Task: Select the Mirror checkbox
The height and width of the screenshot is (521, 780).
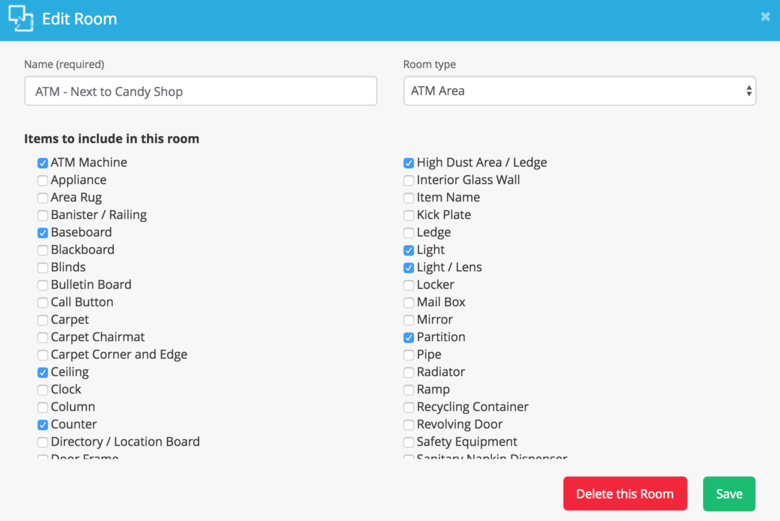Action: [409, 320]
